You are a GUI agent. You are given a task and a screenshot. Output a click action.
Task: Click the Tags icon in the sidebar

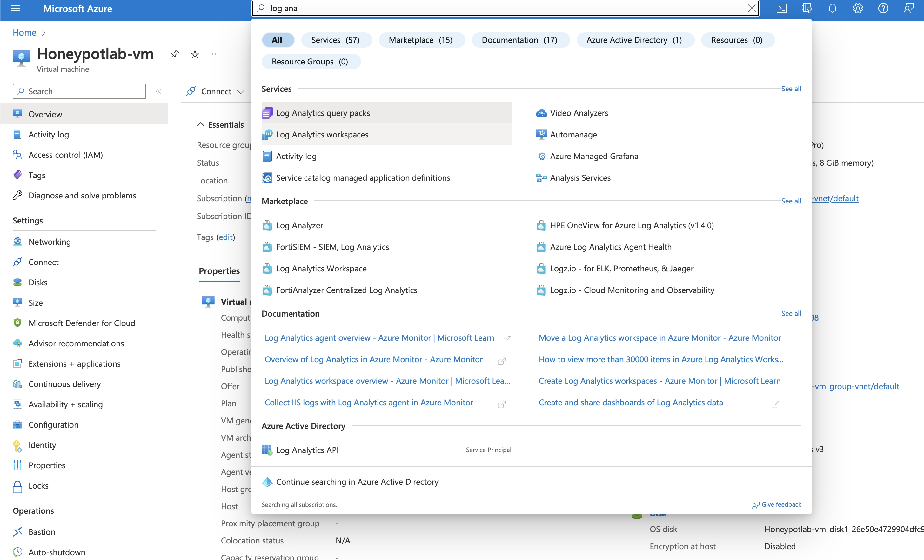click(x=17, y=175)
